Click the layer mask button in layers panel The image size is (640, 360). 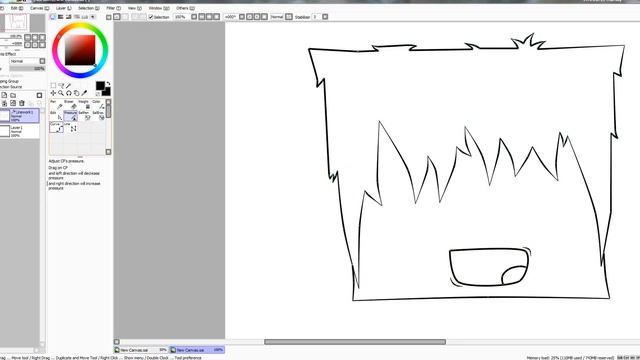(39, 95)
